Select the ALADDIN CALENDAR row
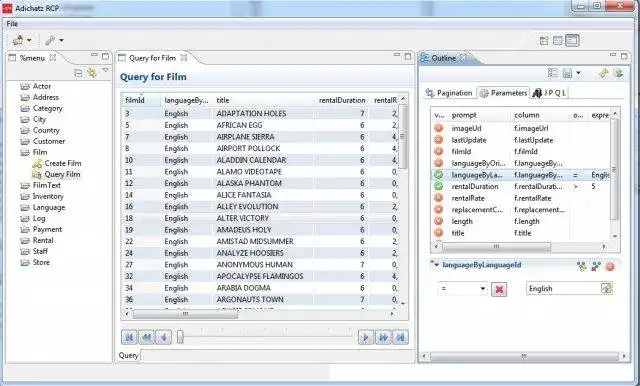This screenshot has width=640, height=386. [260, 160]
